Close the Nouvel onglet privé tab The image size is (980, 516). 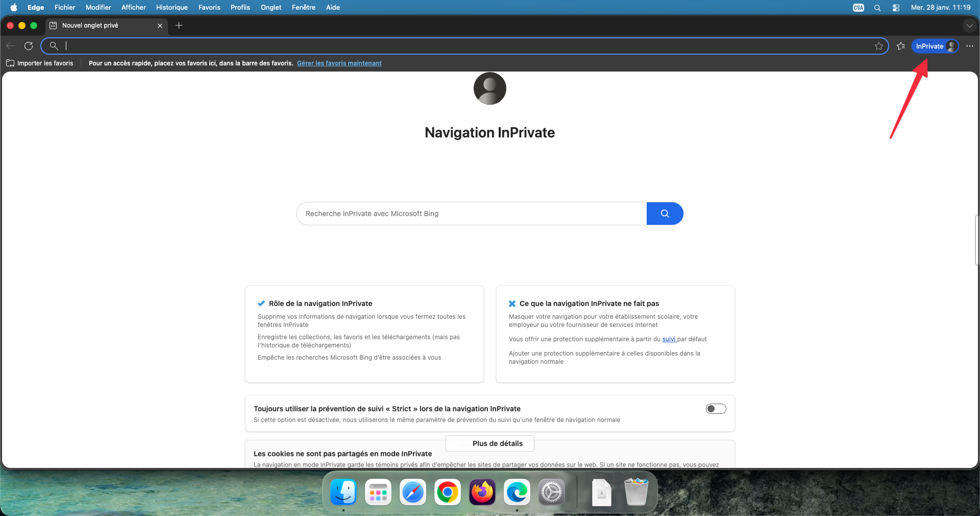[x=160, y=26]
